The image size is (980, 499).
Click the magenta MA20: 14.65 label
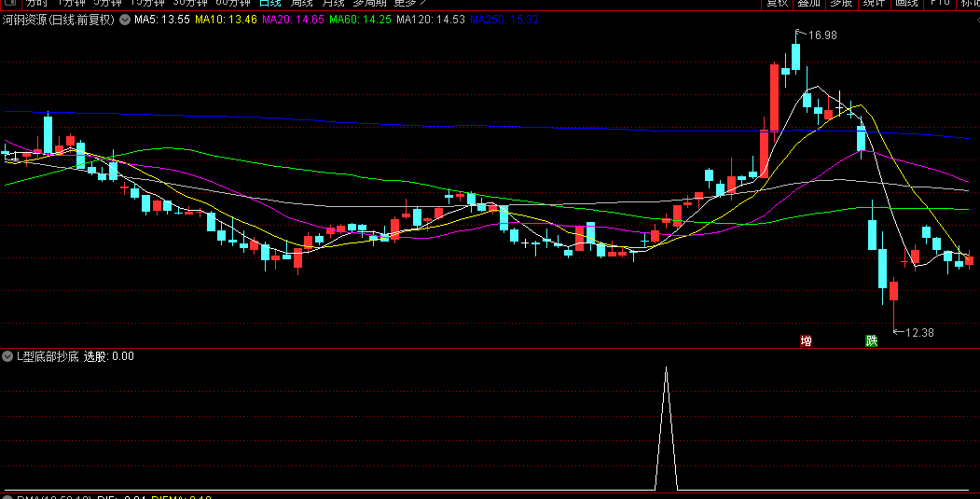coord(293,20)
